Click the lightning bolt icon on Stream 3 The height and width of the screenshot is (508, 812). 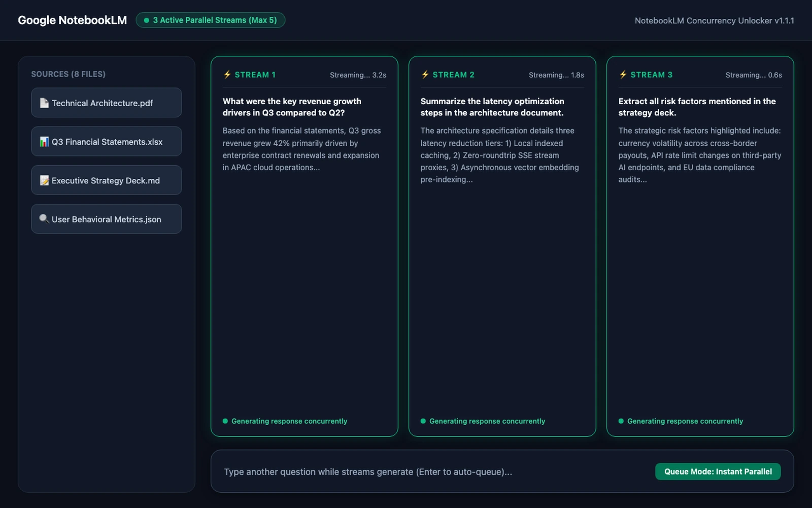(x=623, y=75)
